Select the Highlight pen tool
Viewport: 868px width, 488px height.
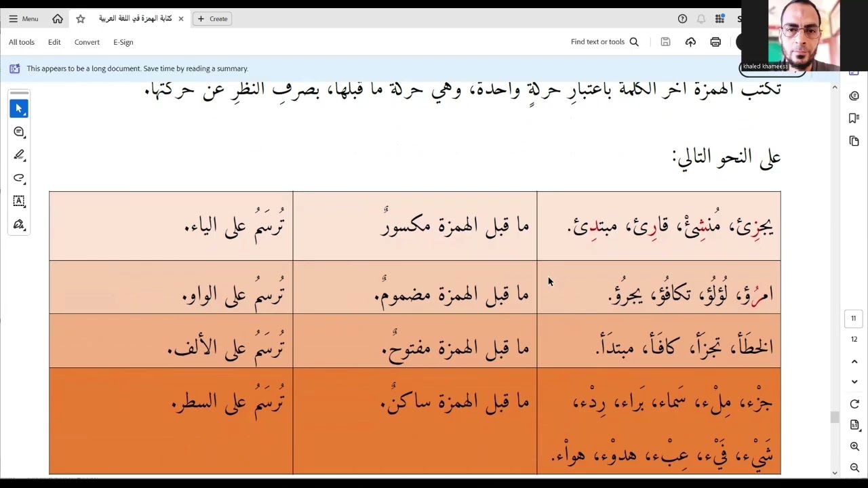(19, 155)
